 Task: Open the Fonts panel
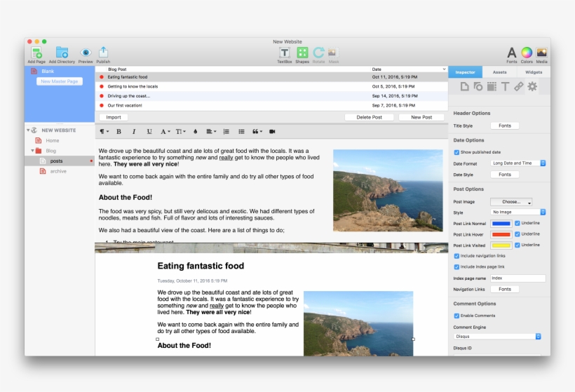(512, 53)
